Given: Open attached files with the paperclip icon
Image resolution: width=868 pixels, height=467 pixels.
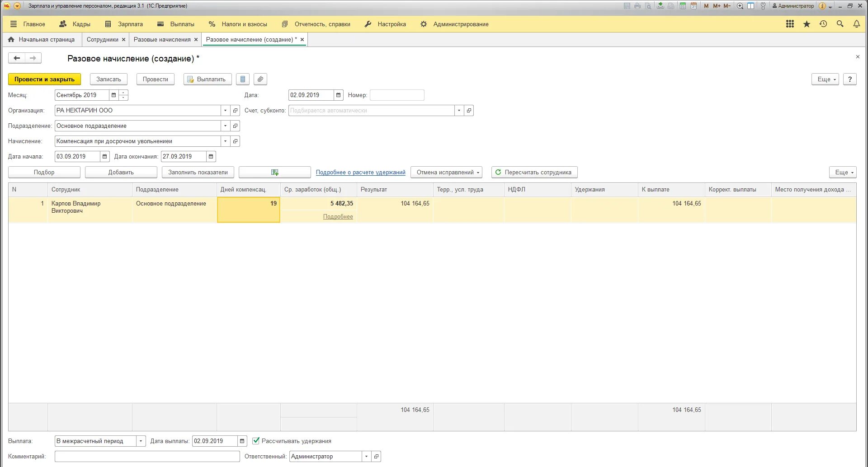Looking at the screenshot, I should (260, 79).
